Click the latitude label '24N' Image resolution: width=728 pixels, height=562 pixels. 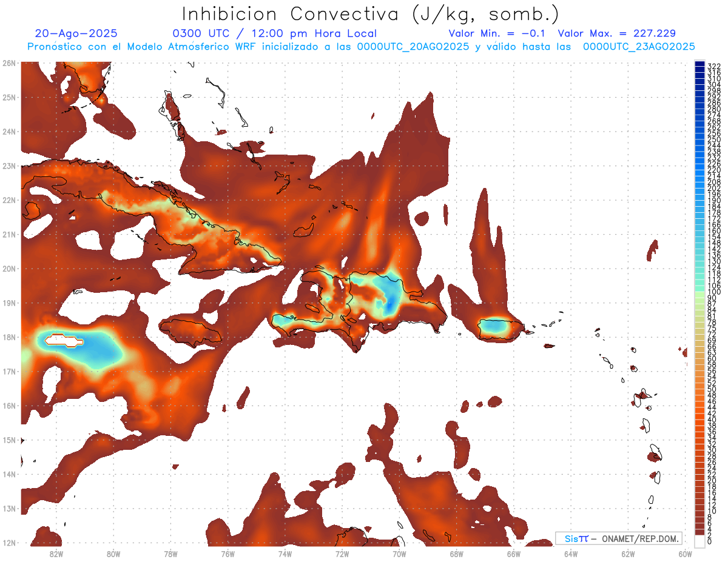8,132
